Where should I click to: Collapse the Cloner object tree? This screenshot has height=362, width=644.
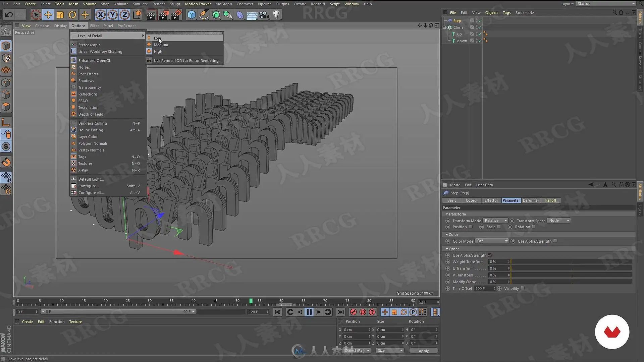pos(444,27)
